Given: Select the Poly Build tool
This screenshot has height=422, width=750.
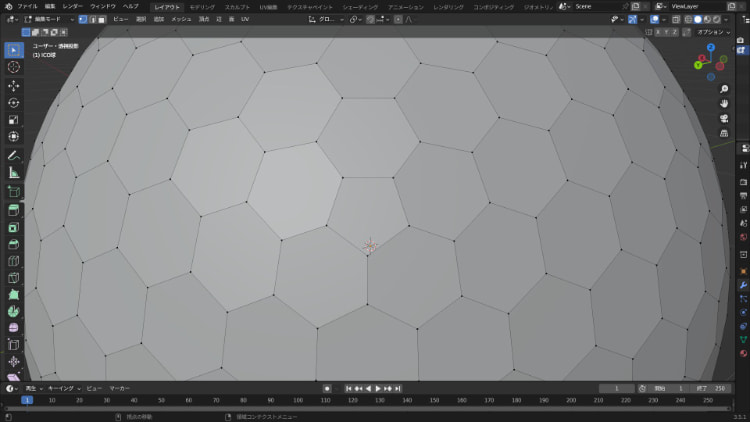Looking at the screenshot, I should pos(14,294).
